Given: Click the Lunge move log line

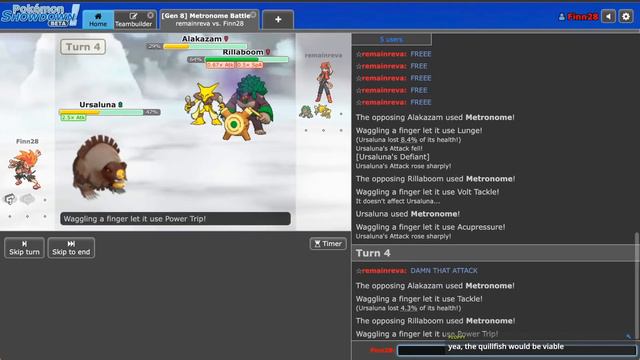Looking at the screenshot, I should pyautogui.click(x=419, y=131).
